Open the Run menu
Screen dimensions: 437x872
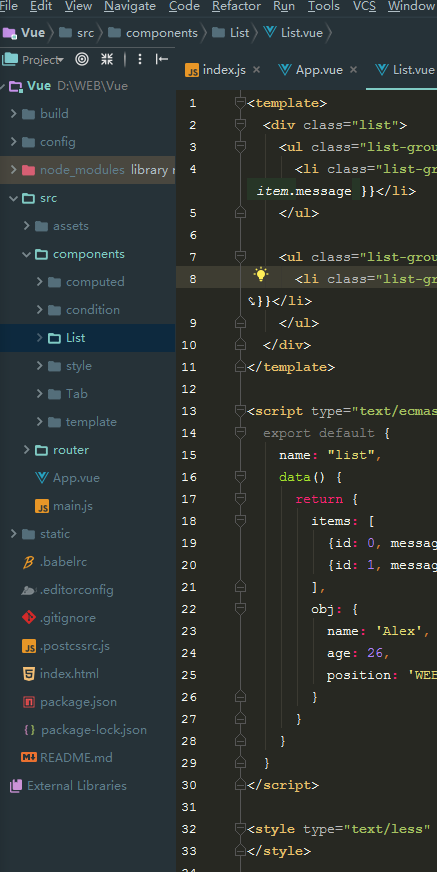284,6
